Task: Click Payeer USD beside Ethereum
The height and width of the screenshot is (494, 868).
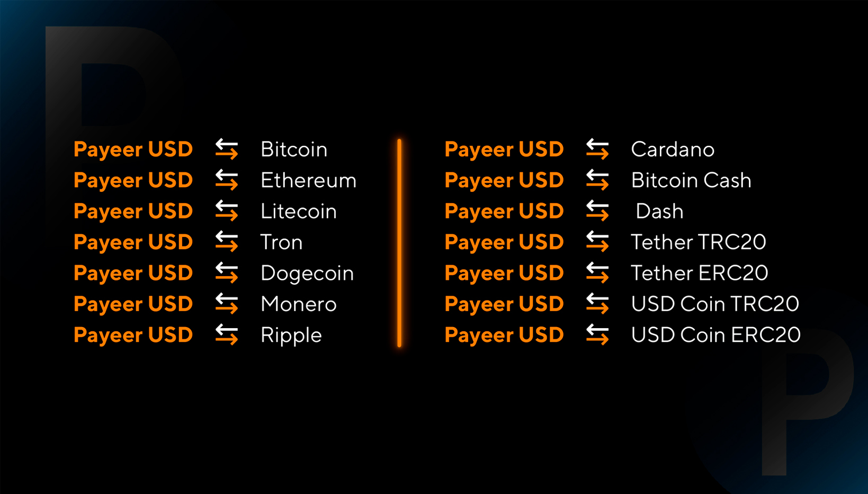Action: click(133, 181)
